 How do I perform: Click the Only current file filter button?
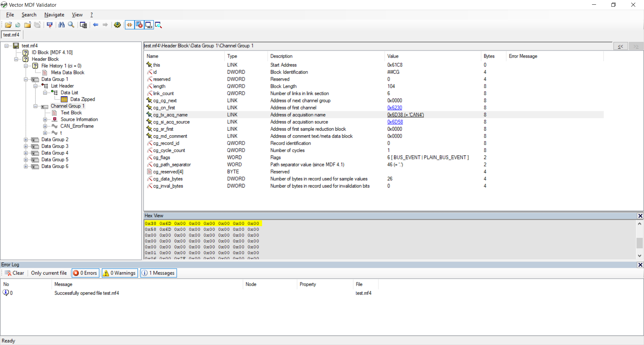point(49,273)
